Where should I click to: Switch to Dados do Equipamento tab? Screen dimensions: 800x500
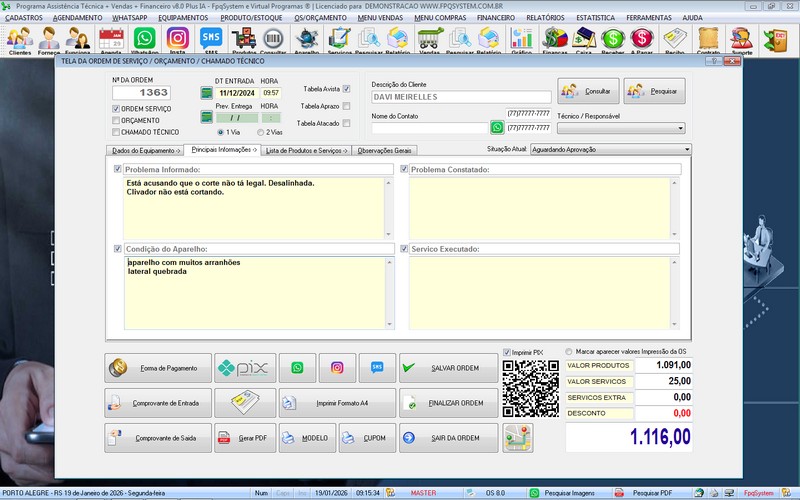click(145, 151)
